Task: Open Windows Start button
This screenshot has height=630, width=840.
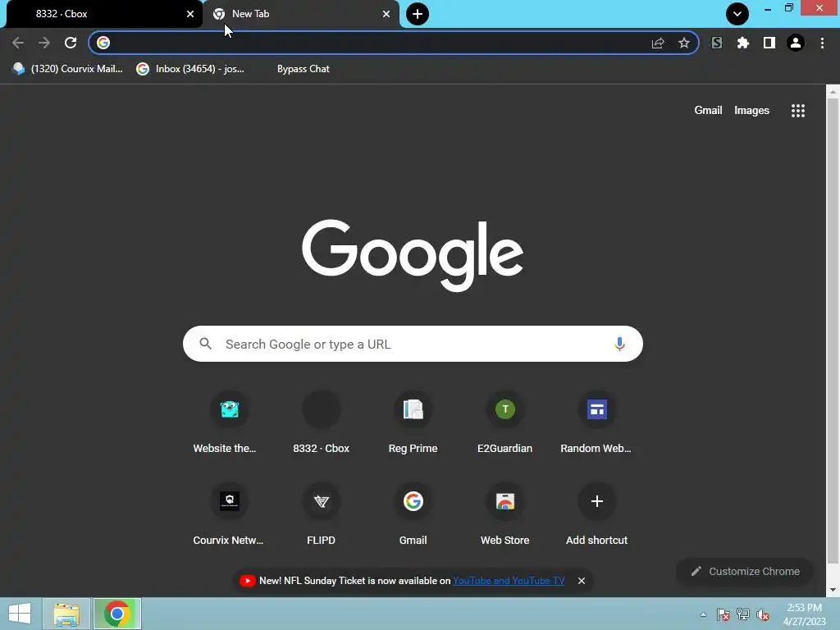Action: coord(20,614)
